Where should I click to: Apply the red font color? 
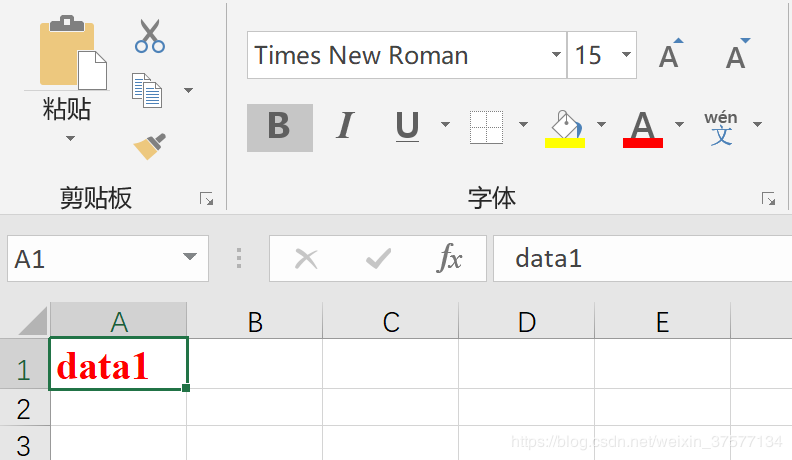click(x=642, y=127)
